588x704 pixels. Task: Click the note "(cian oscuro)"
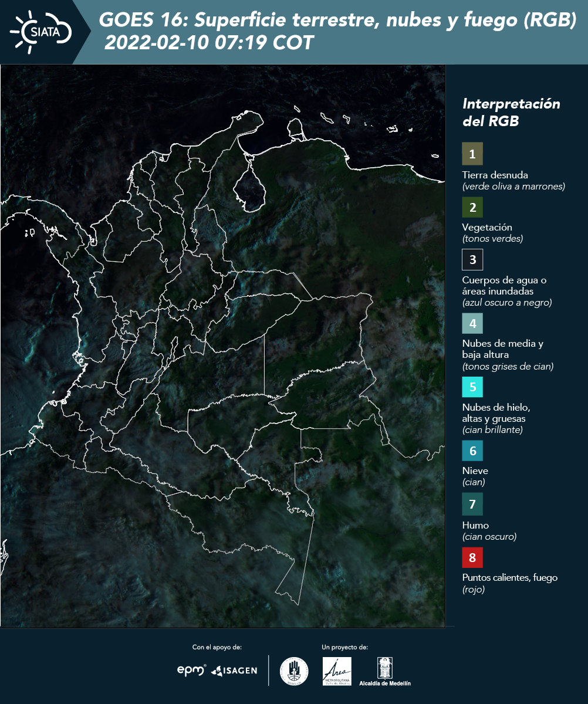point(489,536)
